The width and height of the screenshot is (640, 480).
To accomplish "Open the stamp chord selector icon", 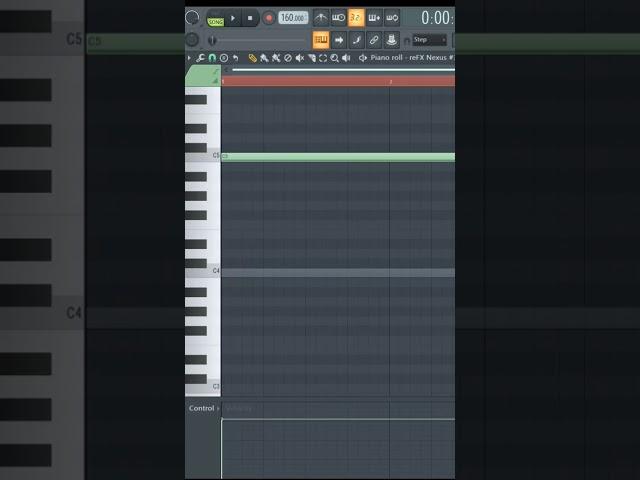I will tap(224, 58).
